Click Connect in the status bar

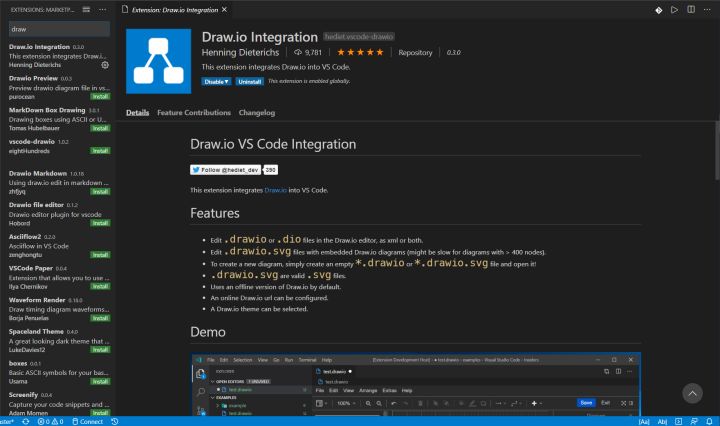click(x=87, y=421)
